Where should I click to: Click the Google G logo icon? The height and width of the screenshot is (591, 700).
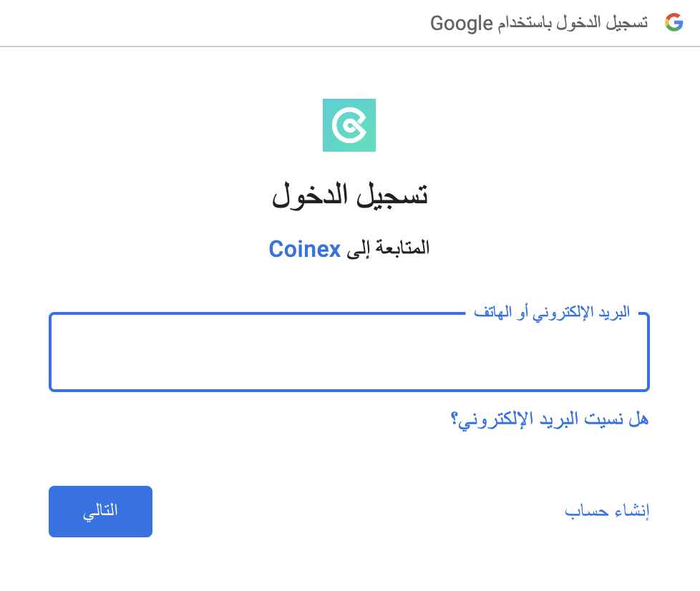coord(674,22)
